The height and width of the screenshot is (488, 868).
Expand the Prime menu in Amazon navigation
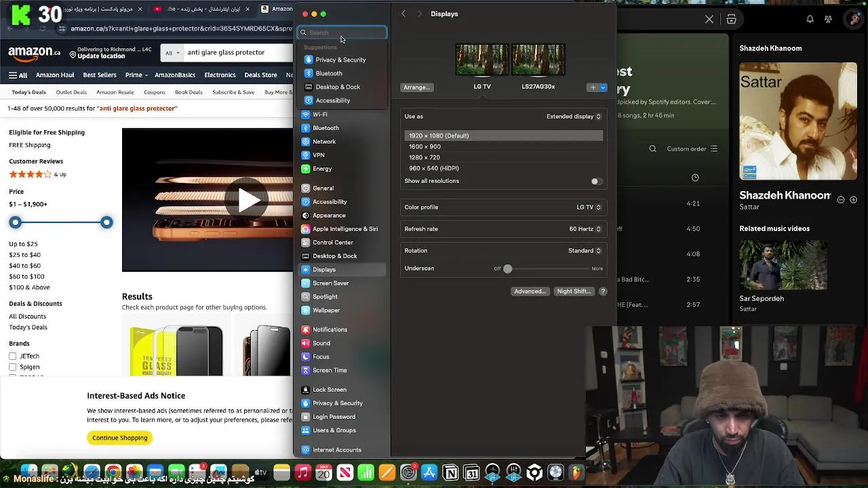[136, 75]
